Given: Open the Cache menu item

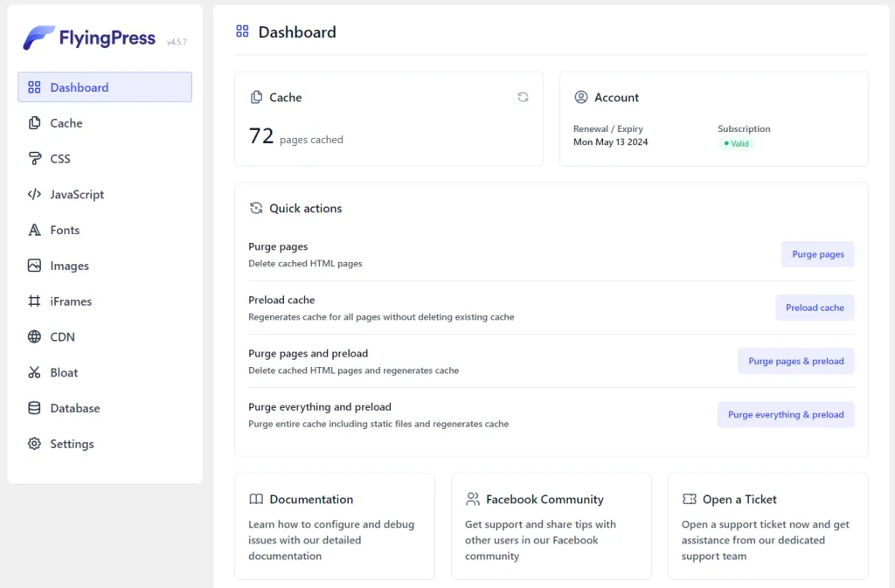Looking at the screenshot, I should coord(66,123).
